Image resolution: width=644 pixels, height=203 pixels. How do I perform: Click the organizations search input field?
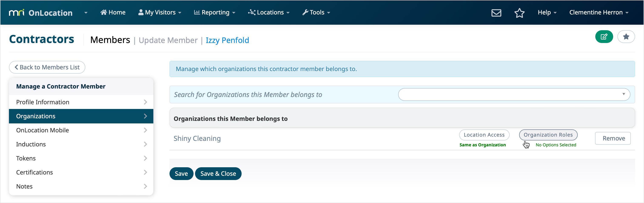click(513, 94)
